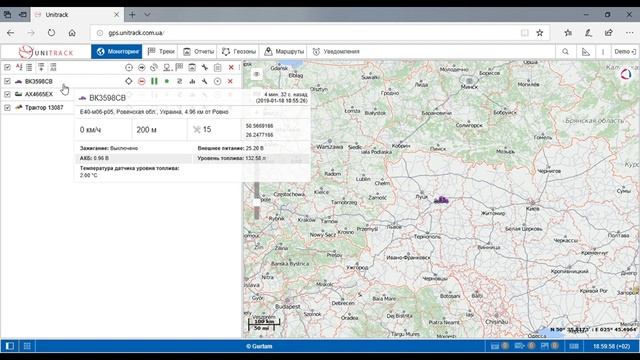Click the purple vehicle marker on map

click(441, 200)
